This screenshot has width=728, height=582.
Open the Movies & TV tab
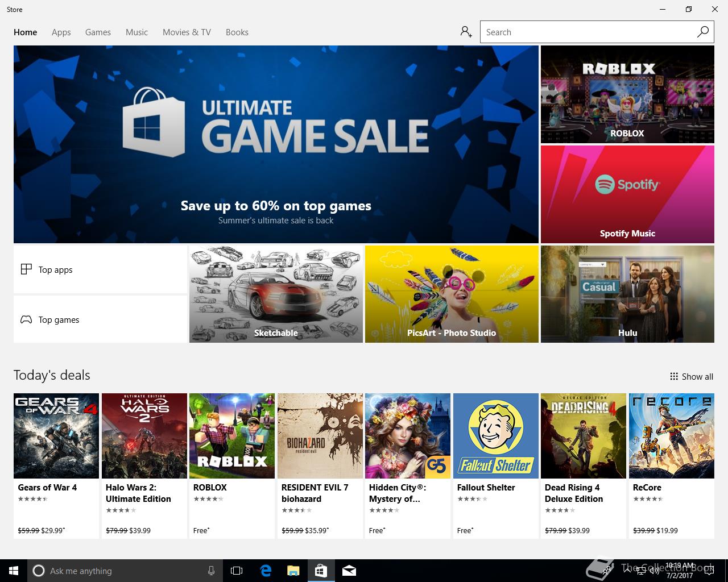coord(187,32)
